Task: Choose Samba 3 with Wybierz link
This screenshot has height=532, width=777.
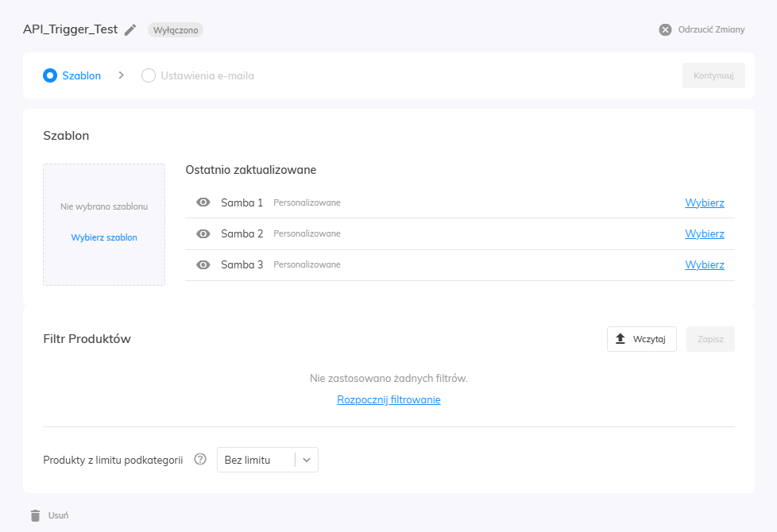Action: point(704,265)
